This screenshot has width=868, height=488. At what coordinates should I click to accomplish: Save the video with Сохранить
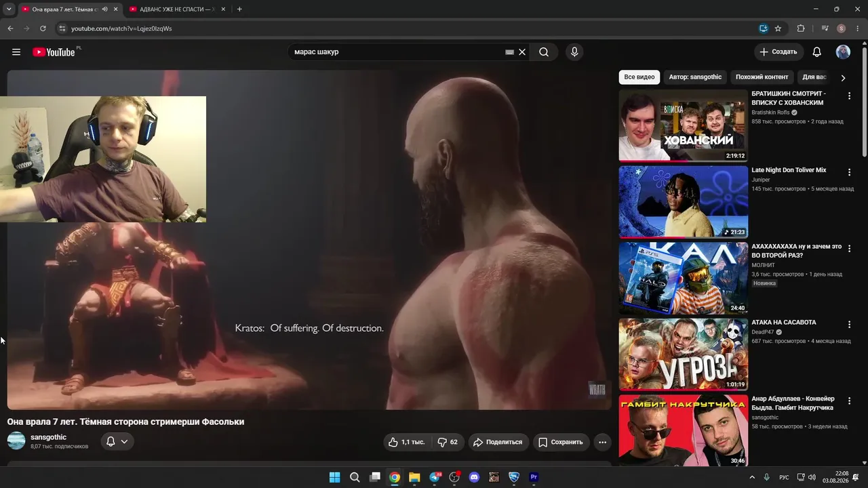click(x=561, y=442)
